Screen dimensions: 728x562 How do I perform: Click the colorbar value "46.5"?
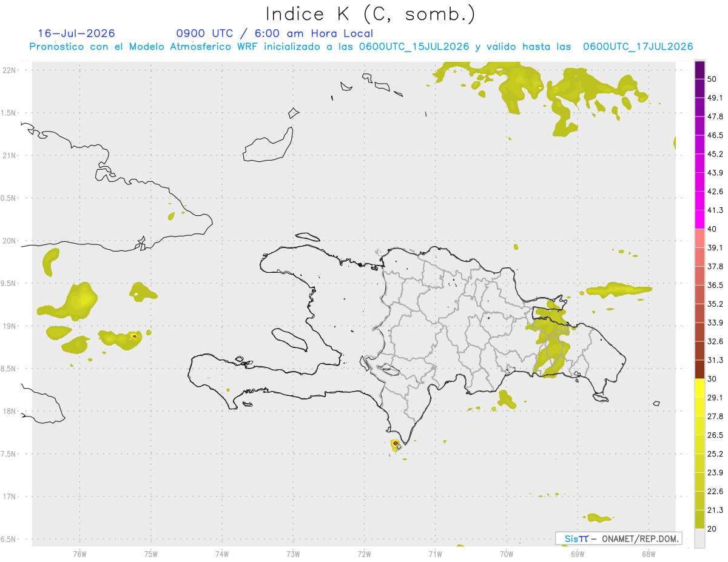(715, 135)
